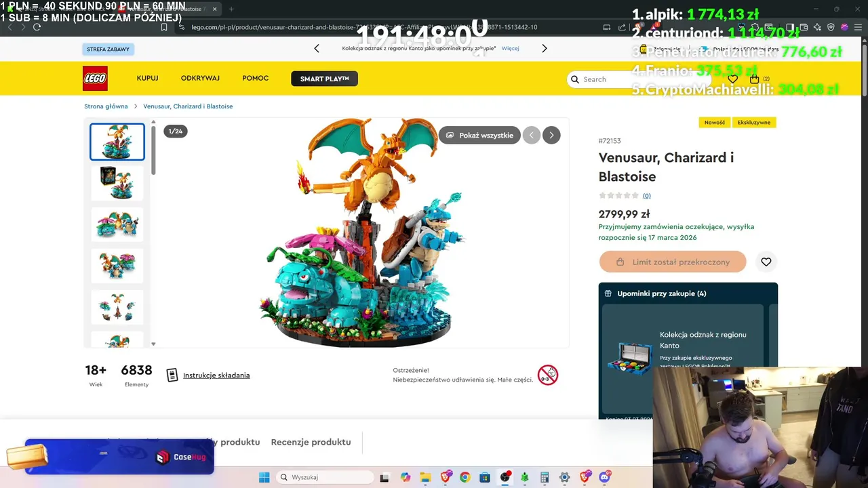Open the Windows Start menu

tap(264, 477)
